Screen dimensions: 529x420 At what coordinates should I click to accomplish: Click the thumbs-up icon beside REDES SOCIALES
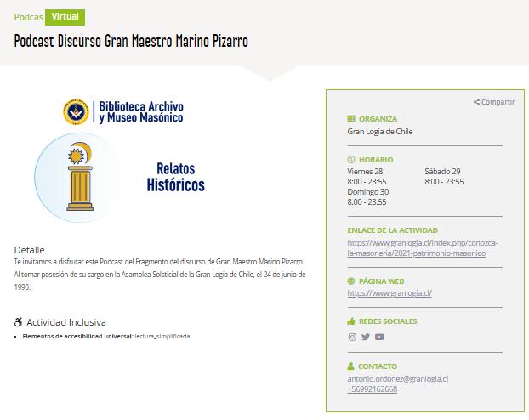click(351, 321)
